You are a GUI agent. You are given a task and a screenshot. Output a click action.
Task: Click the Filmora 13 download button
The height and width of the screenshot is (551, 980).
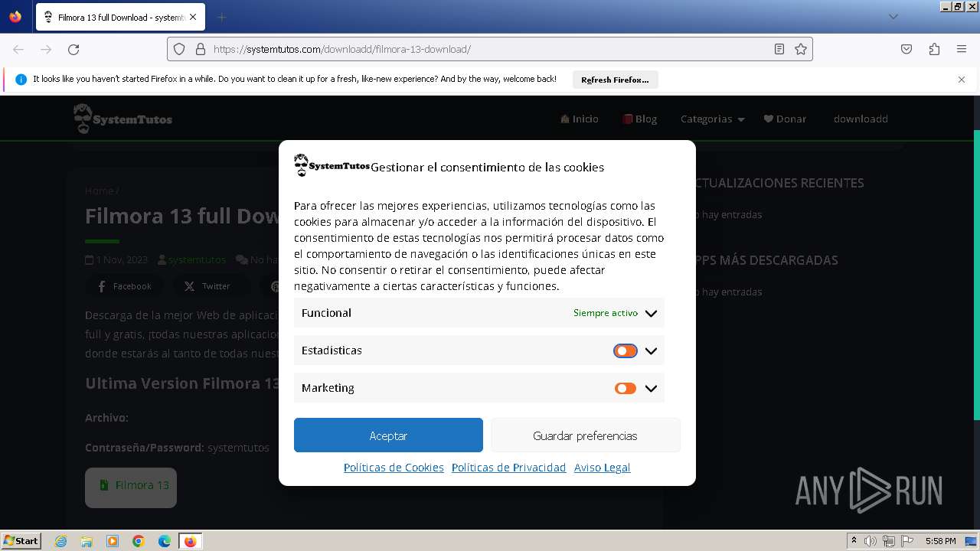click(131, 487)
